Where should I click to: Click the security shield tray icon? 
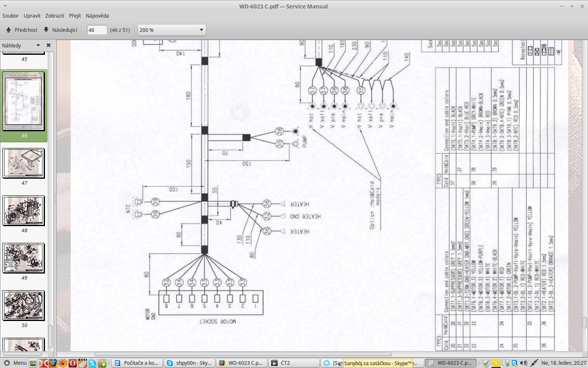486,363
